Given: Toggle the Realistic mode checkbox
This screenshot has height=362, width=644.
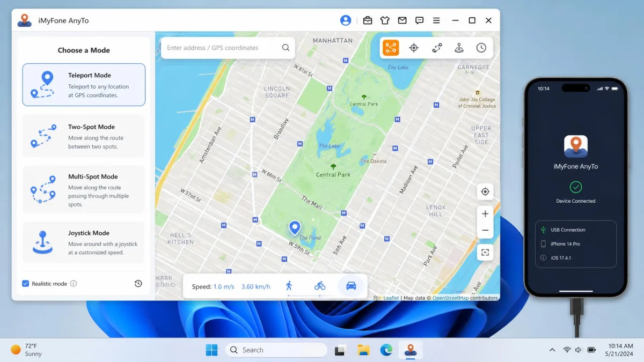Looking at the screenshot, I should click(25, 284).
